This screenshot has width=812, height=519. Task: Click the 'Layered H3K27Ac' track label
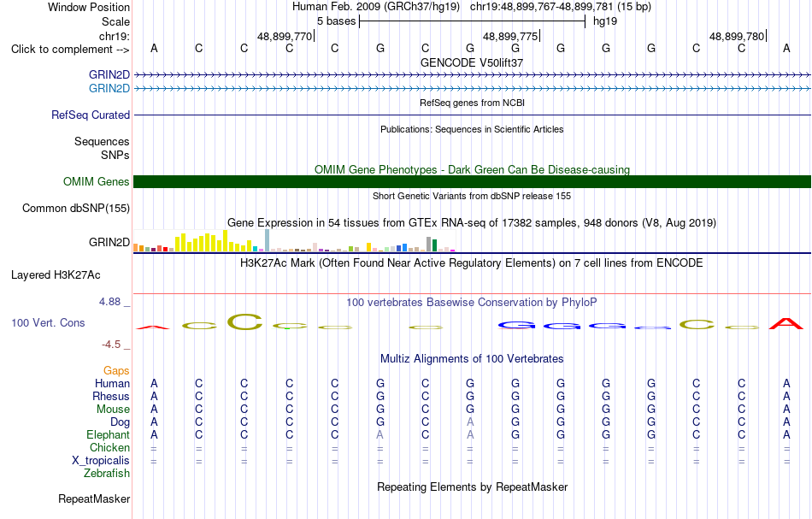tap(56, 275)
